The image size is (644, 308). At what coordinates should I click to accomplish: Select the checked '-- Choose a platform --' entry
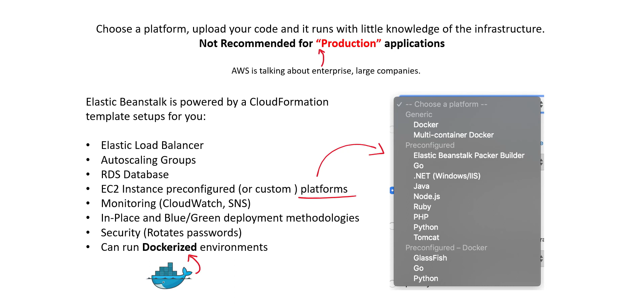(x=467, y=104)
